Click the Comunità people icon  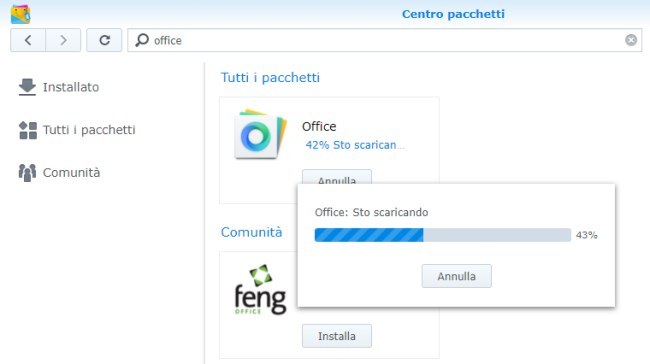tap(27, 173)
